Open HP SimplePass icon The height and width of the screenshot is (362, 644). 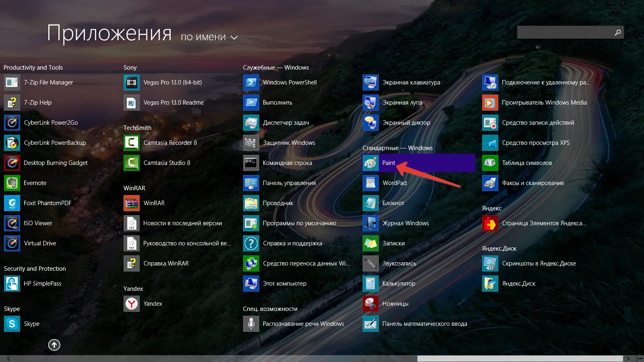[12, 284]
